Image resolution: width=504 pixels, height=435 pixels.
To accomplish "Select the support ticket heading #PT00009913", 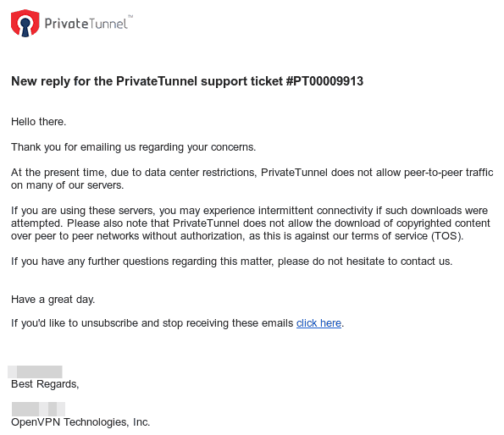I will pos(324,81).
